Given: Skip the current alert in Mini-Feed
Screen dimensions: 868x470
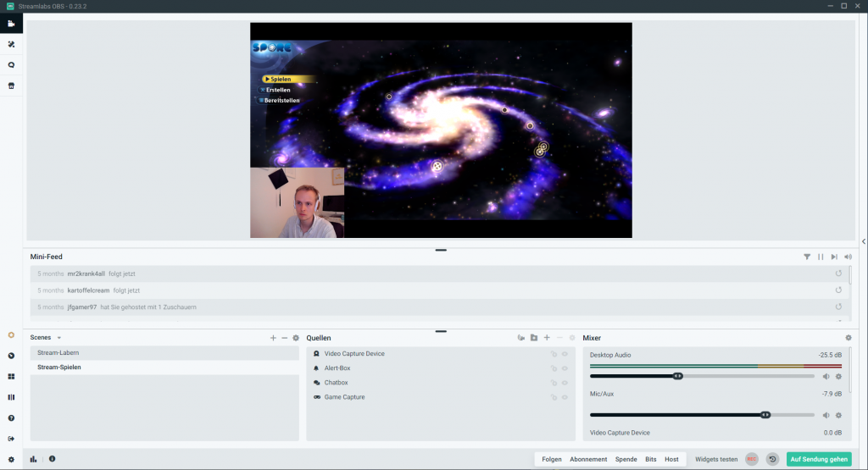Looking at the screenshot, I should pyautogui.click(x=834, y=257).
